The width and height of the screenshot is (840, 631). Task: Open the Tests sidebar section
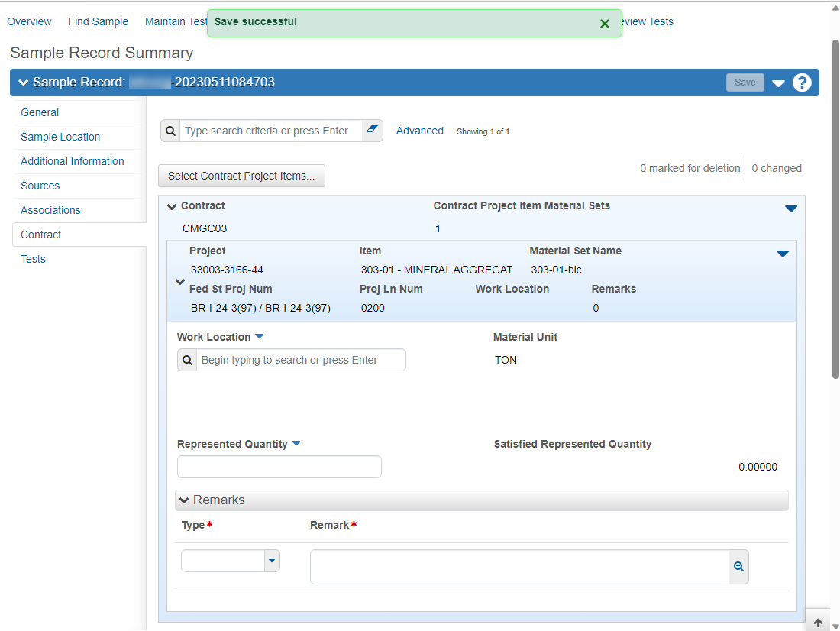[33, 259]
